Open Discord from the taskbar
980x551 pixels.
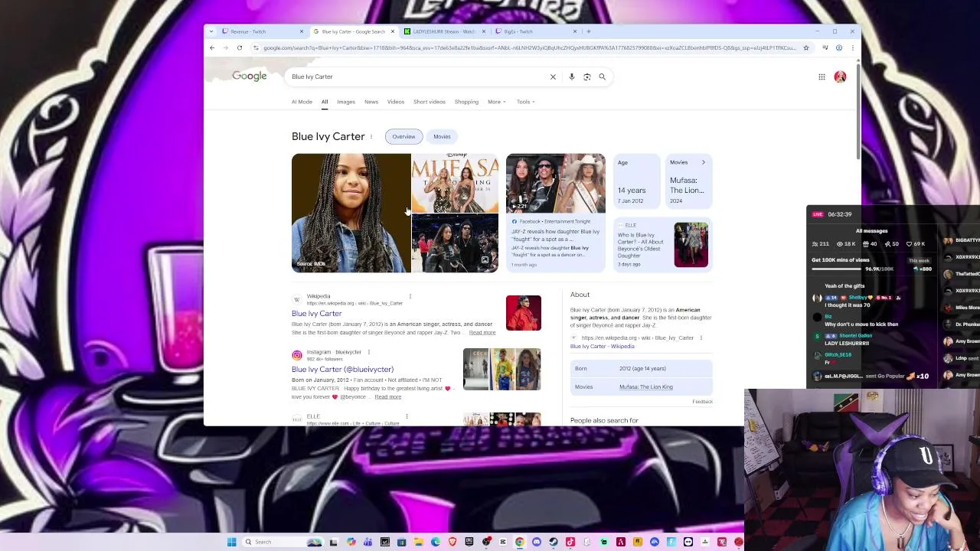[x=537, y=542]
